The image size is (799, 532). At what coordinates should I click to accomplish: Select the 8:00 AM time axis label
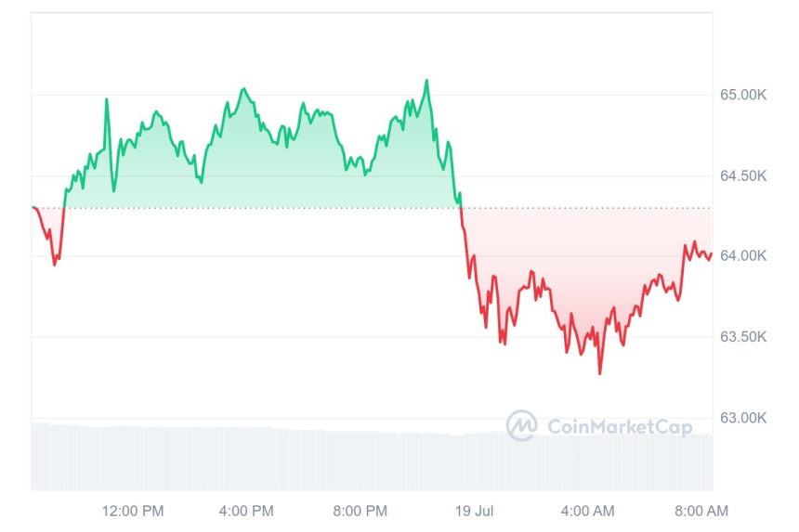click(x=701, y=511)
